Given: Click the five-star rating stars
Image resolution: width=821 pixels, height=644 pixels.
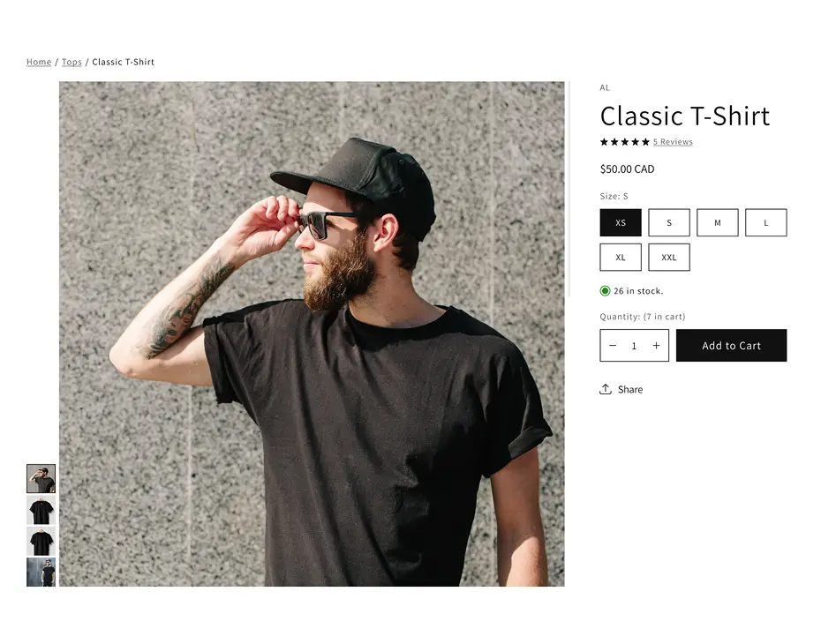Looking at the screenshot, I should [624, 141].
